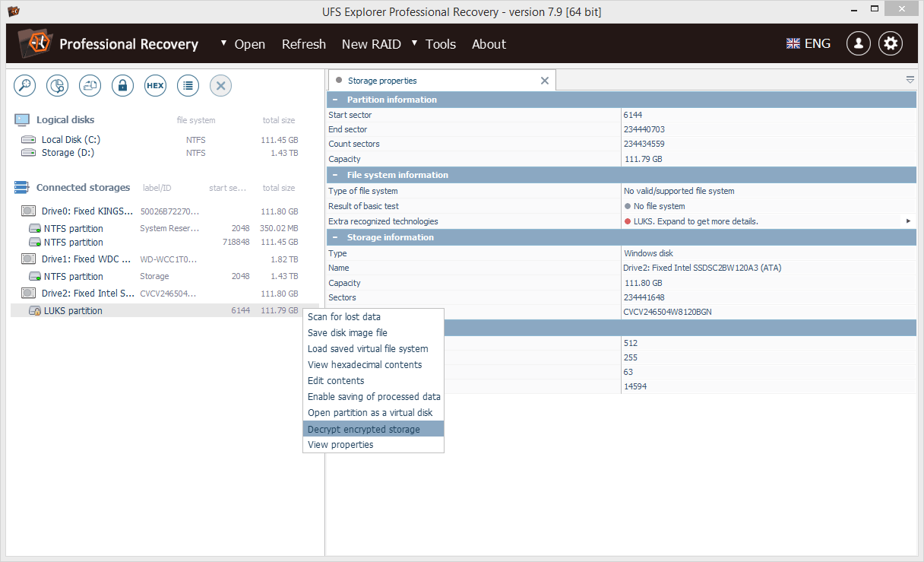Click the 'label/ID' column header
This screenshot has width=924, height=562.
click(157, 188)
